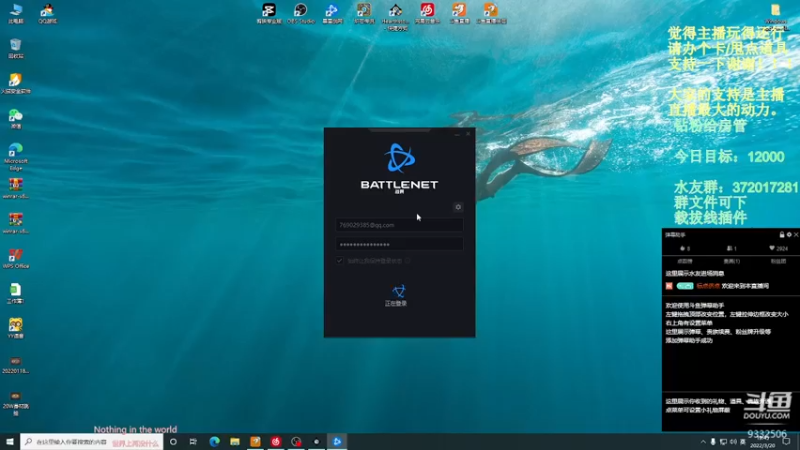
Task: Open the WeChat desktop icon
Action: 16,118
